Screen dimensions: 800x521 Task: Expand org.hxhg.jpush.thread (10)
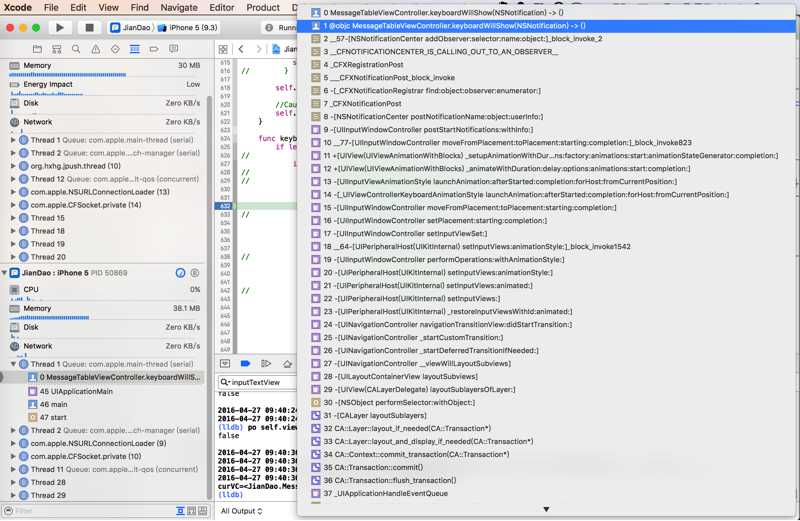[x=13, y=166]
